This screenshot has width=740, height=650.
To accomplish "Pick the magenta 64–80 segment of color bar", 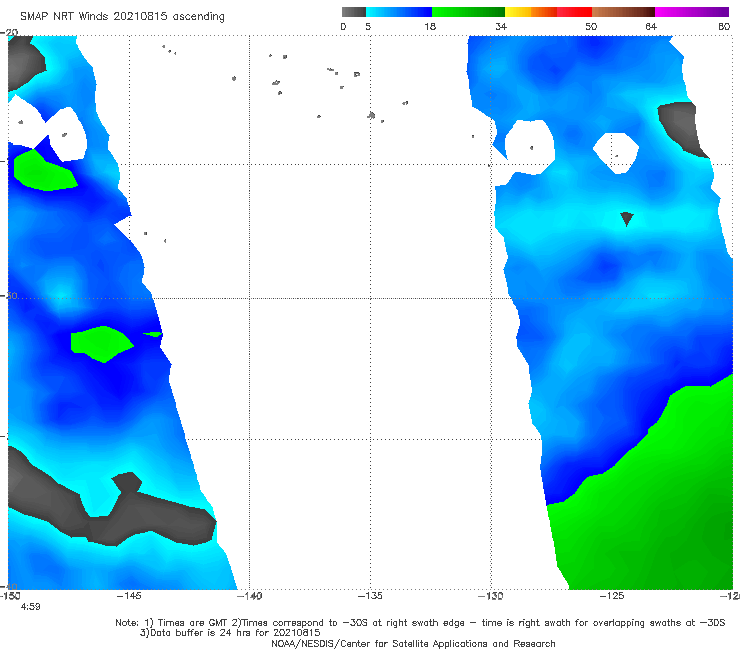I will [692, 12].
